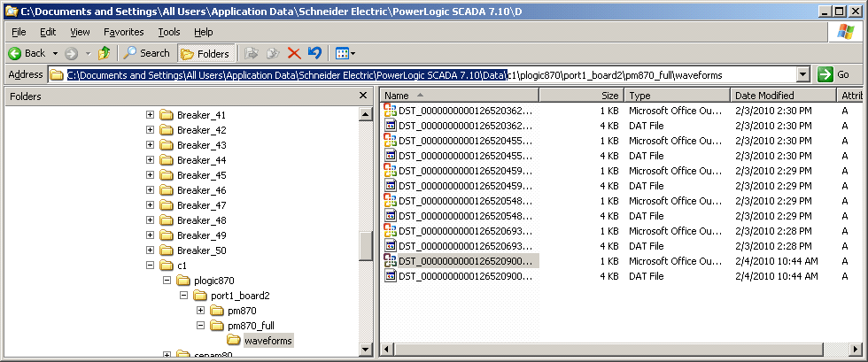
Task: Sort by the Date Modified column header
Action: coord(783,96)
